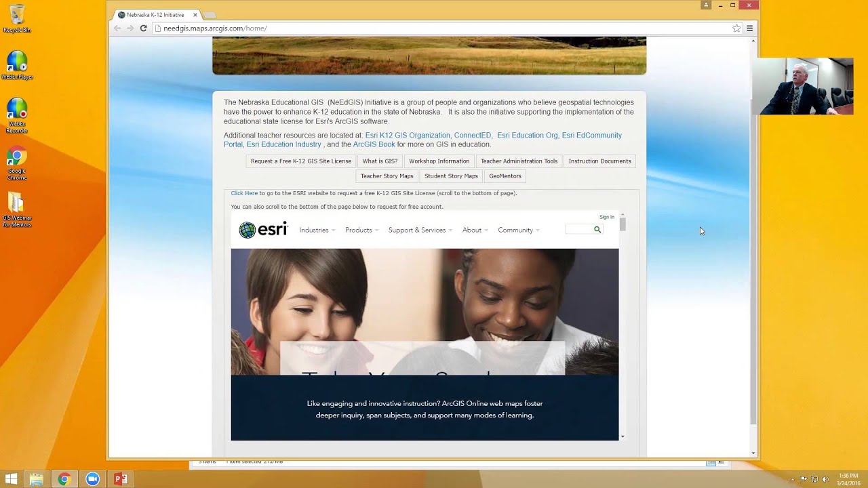868x488 pixels.
Task: Click the Chrome user profile icon
Action: point(706,5)
